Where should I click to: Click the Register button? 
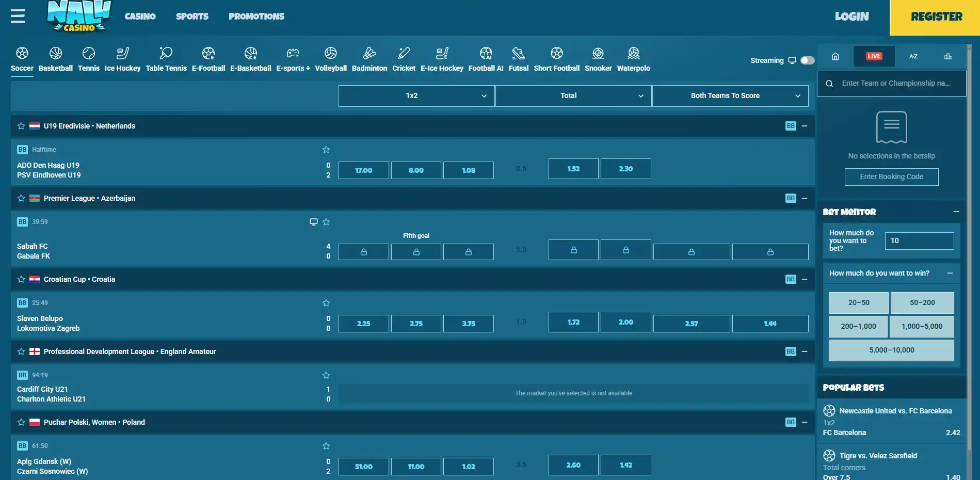click(x=935, y=17)
